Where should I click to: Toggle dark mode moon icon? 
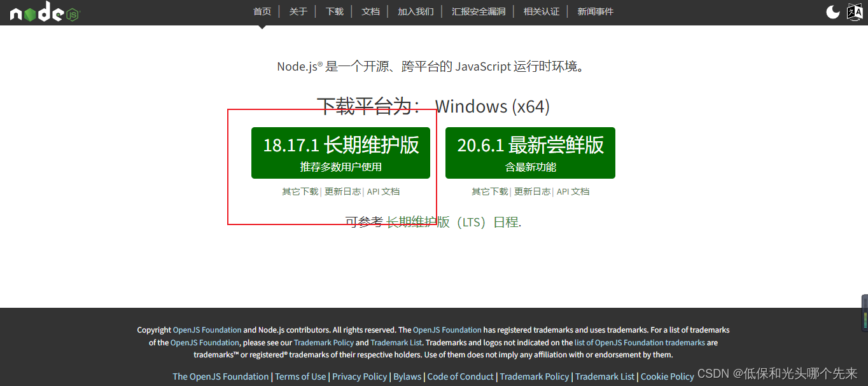pos(832,11)
